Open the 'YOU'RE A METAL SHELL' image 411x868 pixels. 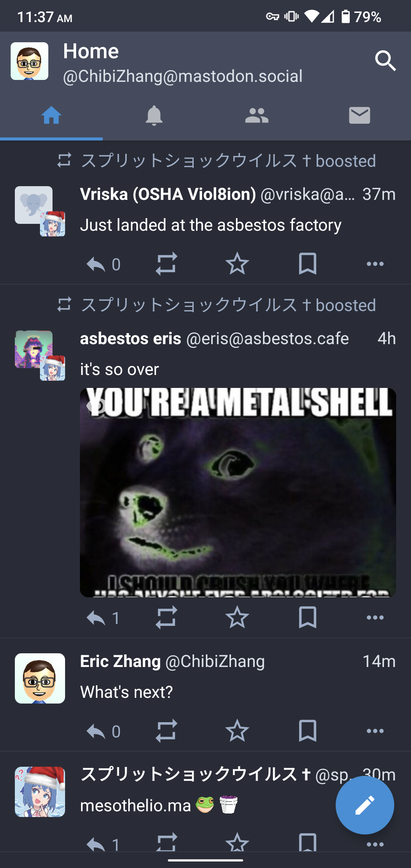click(x=238, y=492)
